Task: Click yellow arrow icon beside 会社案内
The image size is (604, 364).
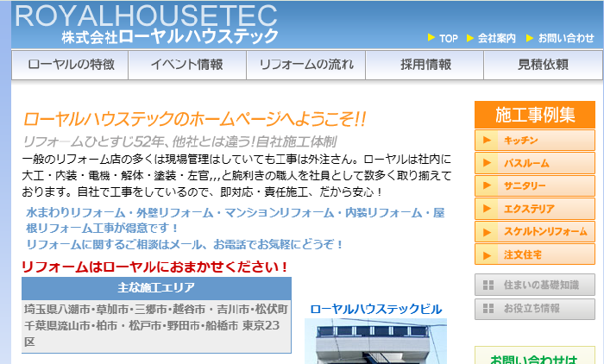Action: click(x=470, y=38)
